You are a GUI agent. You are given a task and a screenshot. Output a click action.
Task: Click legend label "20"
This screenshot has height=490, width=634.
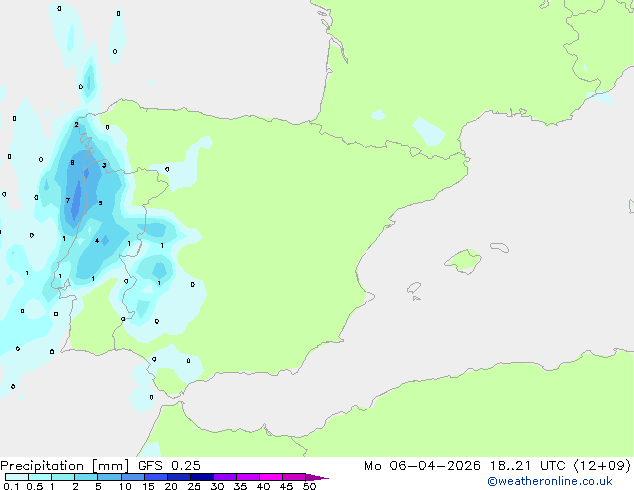tap(171, 486)
